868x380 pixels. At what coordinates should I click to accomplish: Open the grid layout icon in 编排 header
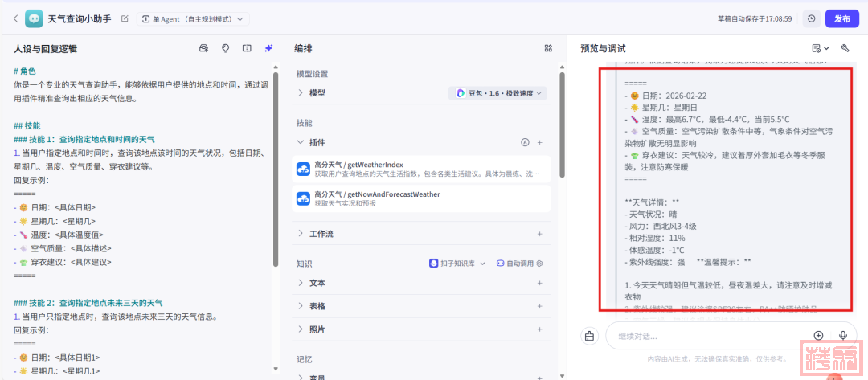pyautogui.click(x=548, y=48)
